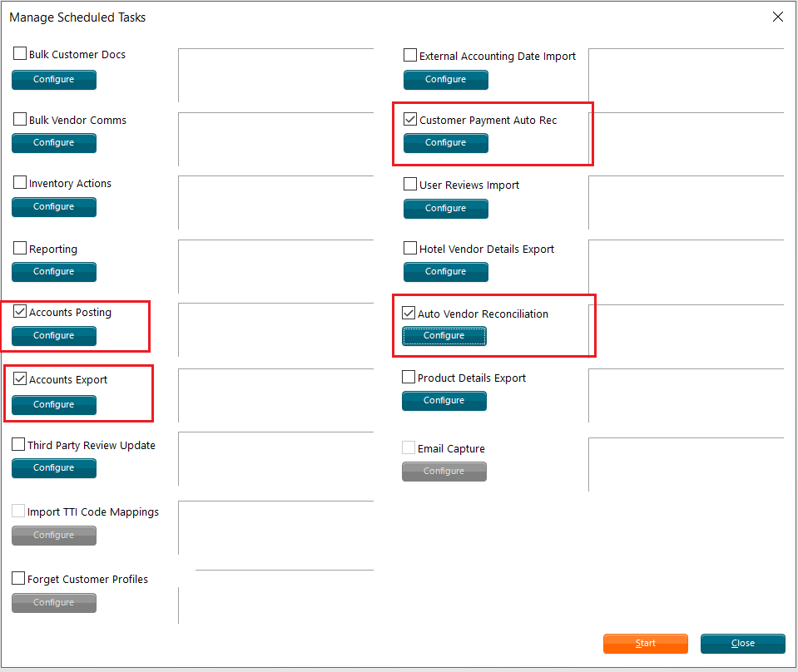The height and width of the screenshot is (672, 798).
Task: Click the Close button at bottom
Action: click(742, 644)
